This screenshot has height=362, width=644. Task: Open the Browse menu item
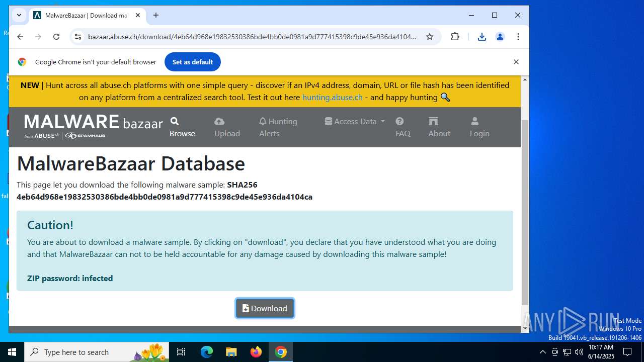coord(182,127)
